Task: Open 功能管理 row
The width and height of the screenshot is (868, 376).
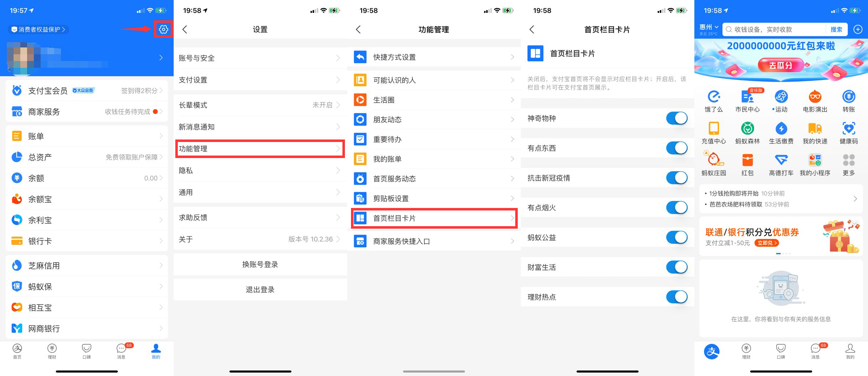Action: [x=260, y=148]
